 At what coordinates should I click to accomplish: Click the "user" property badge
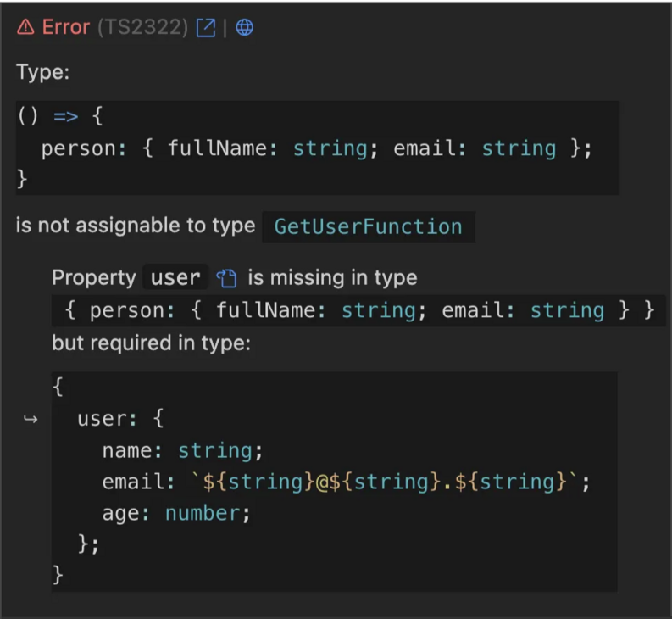[175, 277]
